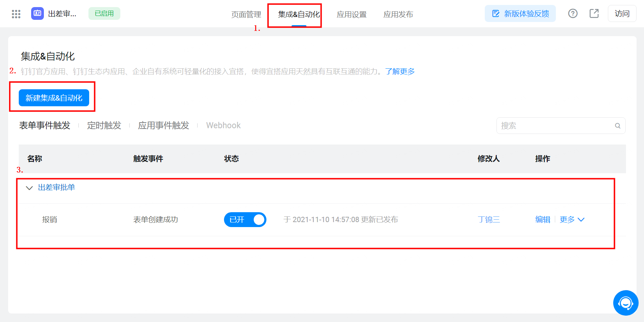Viewport: 644px width, 322px height.
Task: Expand the 更多 dropdown for 报销
Action: pyautogui.click(x=572, y=220)
